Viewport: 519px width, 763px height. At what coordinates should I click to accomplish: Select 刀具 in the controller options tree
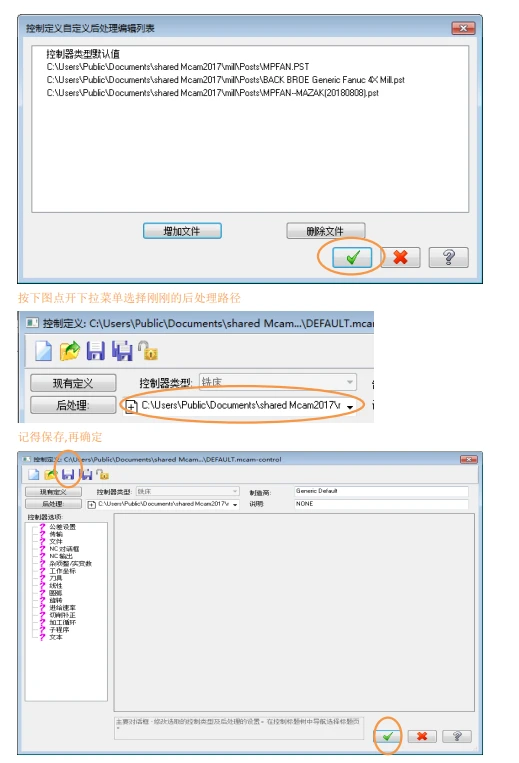tap(56, 578)
